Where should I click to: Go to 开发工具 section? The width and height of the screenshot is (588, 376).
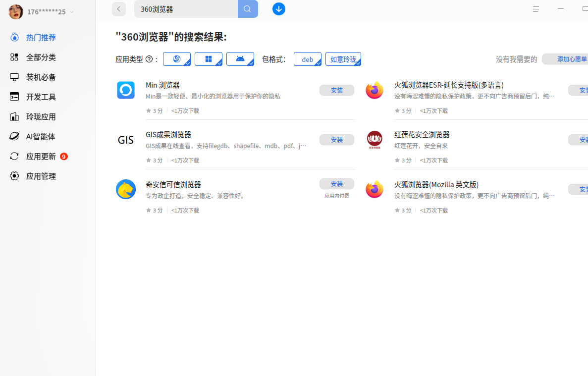(x=41, y=97)
